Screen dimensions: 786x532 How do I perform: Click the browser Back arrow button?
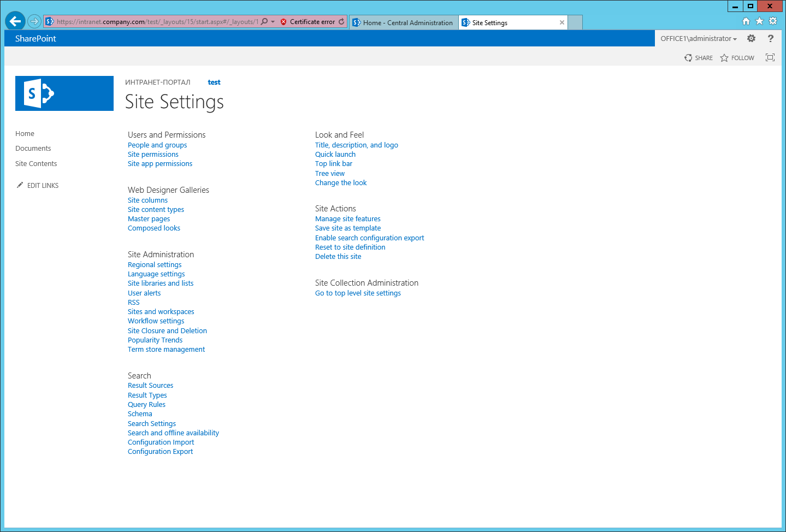15,21
